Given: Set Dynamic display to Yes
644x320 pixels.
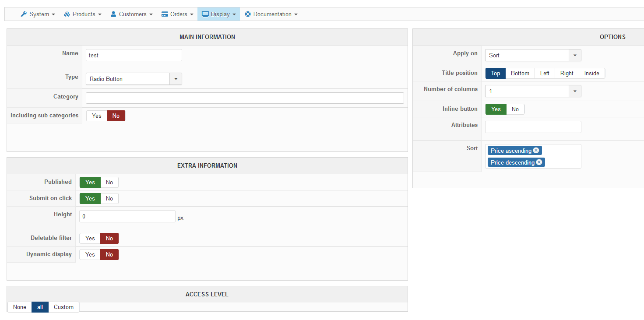Looking at the screenshot, I should point(90,254).
